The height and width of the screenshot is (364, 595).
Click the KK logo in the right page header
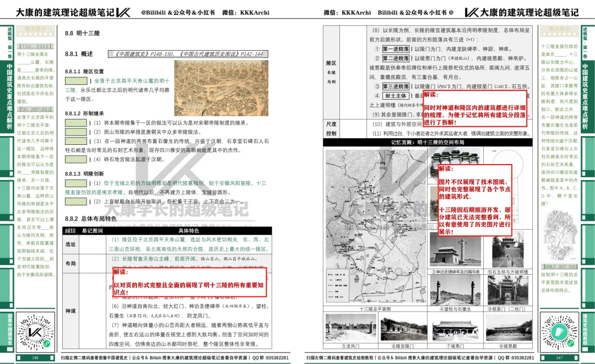pos(471,13)
